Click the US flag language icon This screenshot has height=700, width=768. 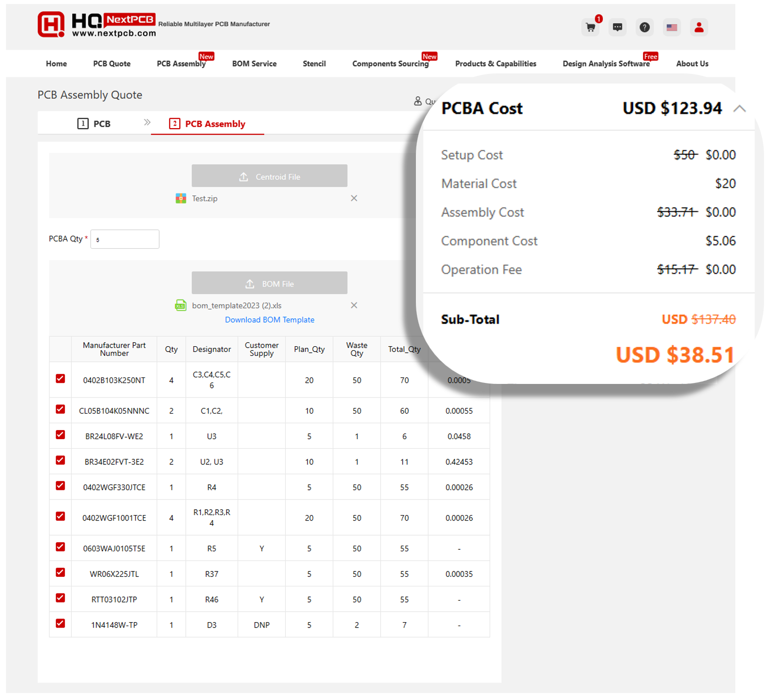[672, 27]
